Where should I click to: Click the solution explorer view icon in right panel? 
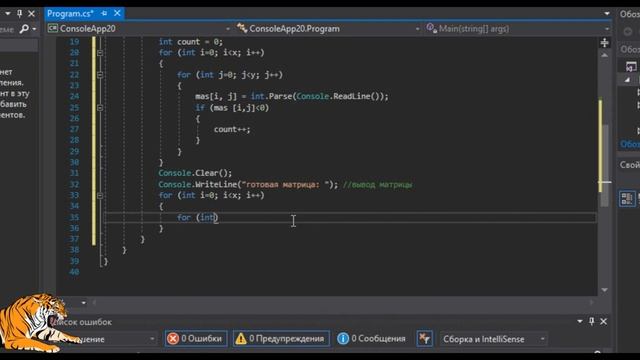(x=631, y=67)
